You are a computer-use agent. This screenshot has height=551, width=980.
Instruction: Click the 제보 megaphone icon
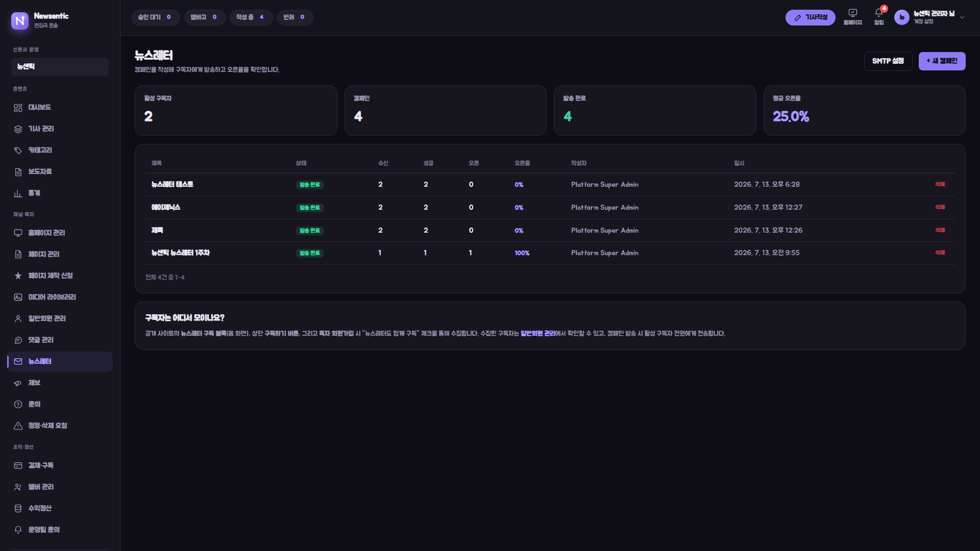18,383
